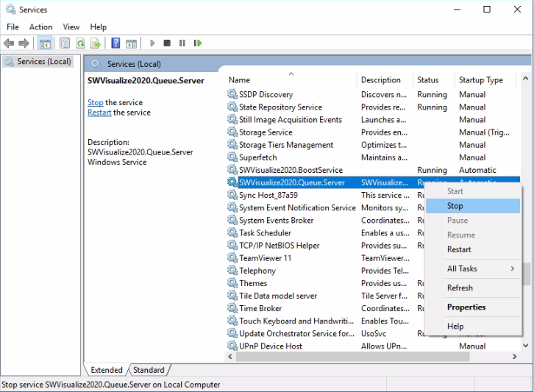Screen dimensions: 534x392
Task: Choose Refresh in the context menu
Action: pos(473,288)
